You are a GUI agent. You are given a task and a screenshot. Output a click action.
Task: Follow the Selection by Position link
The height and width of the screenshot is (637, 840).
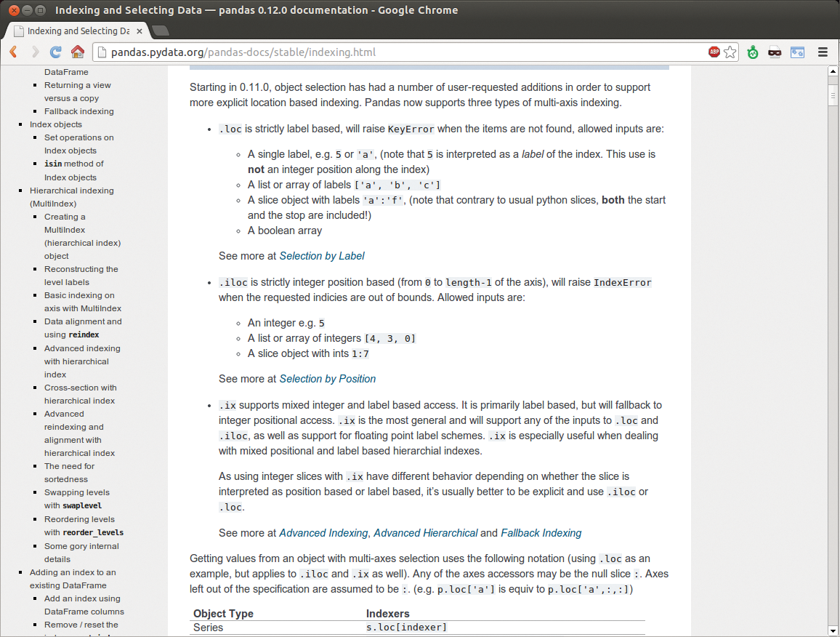tap(328, 379)
